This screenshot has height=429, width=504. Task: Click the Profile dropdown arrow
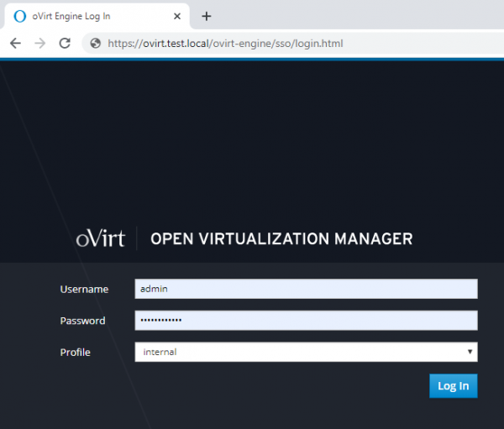coord(470,352)
